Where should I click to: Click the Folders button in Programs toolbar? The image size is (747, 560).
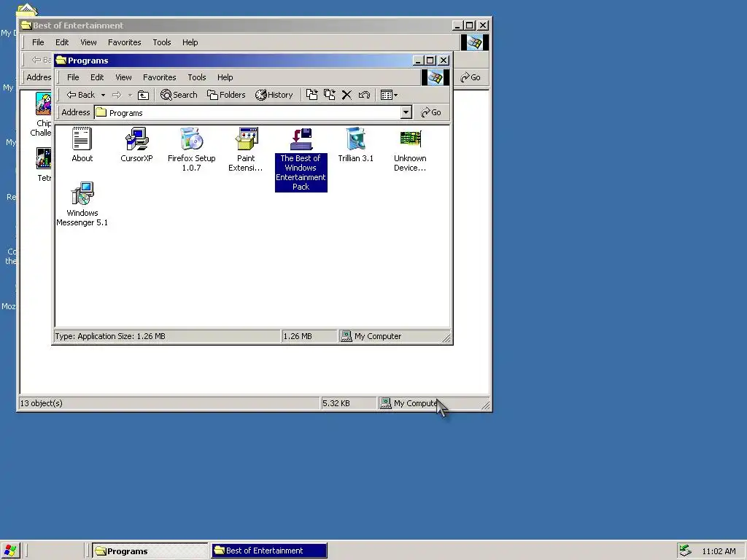coord(226,95)
